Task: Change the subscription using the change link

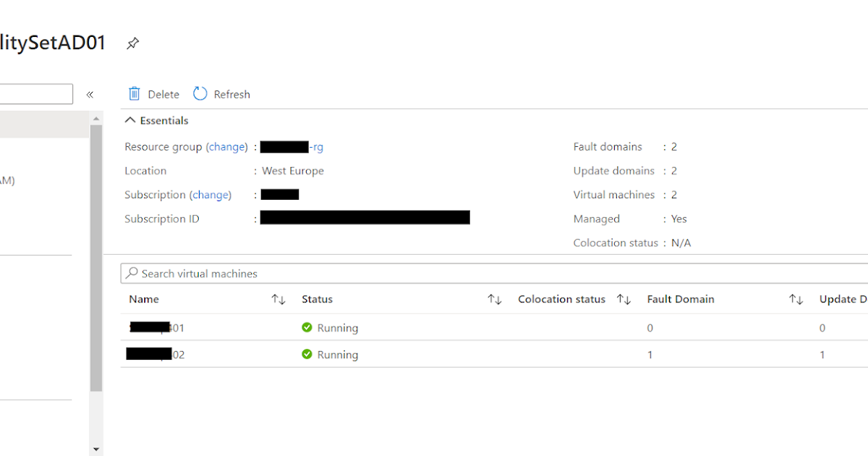Action: click(x=210, y=194)
